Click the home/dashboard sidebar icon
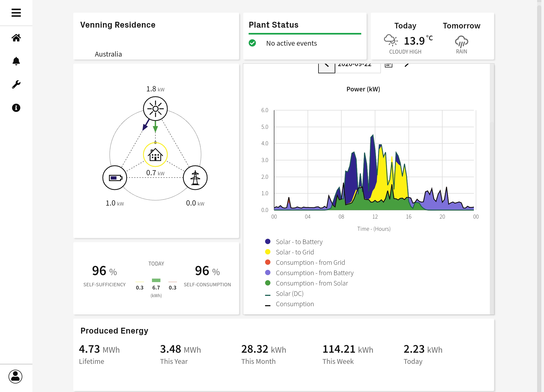 coord(16,38)
